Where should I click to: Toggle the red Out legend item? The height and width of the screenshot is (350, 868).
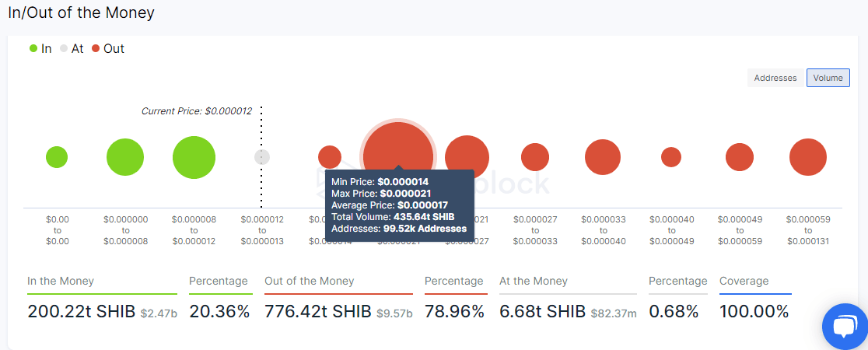(x=107, y=48)
